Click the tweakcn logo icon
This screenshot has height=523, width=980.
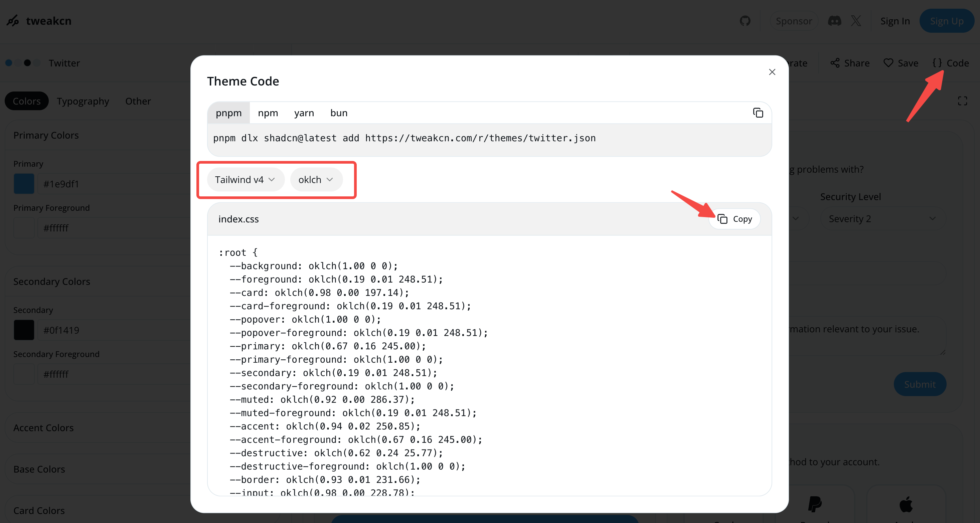(x=13, y=21)
